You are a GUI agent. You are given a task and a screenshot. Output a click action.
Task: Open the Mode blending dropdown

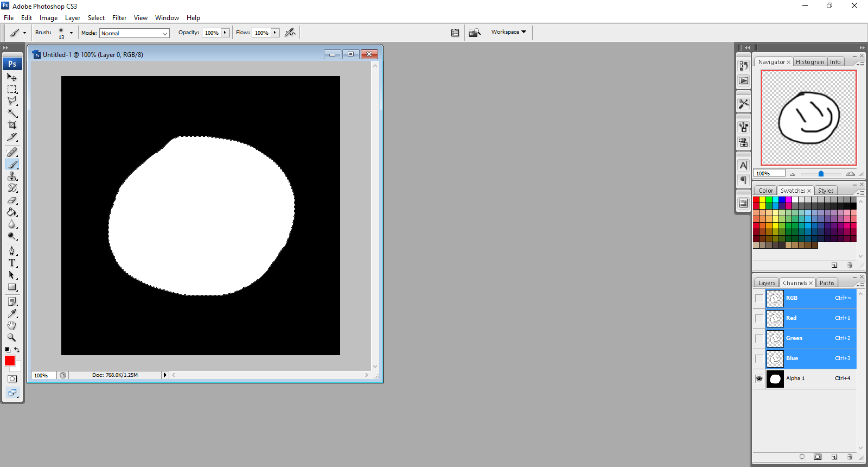pyautogui.click(x=135, y=33)
